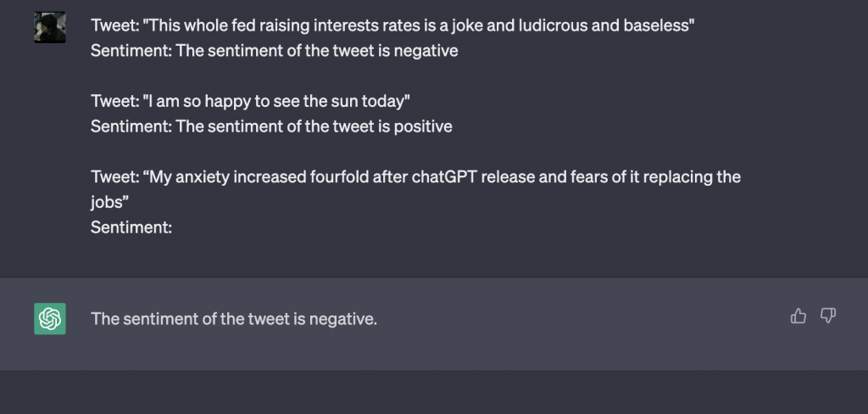Click the word 'jobs' on the wrapped line

106,203
